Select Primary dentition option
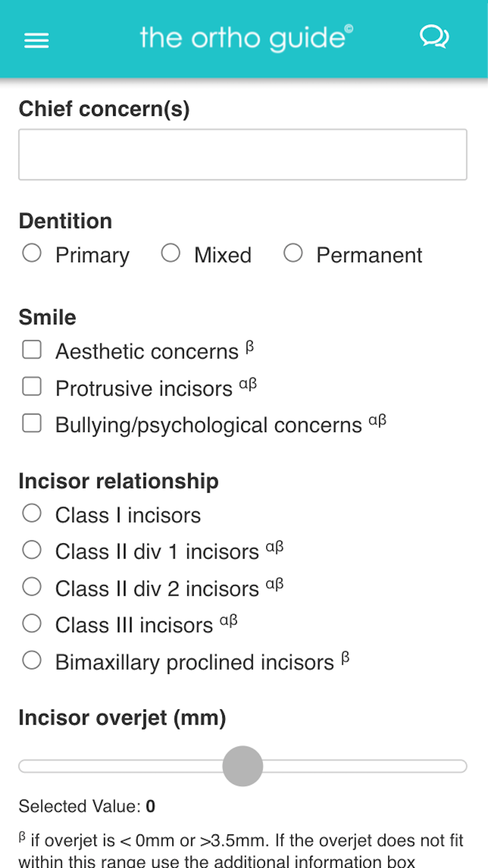The height and width of the screenshot is (868, 488). tap(32, 253)
